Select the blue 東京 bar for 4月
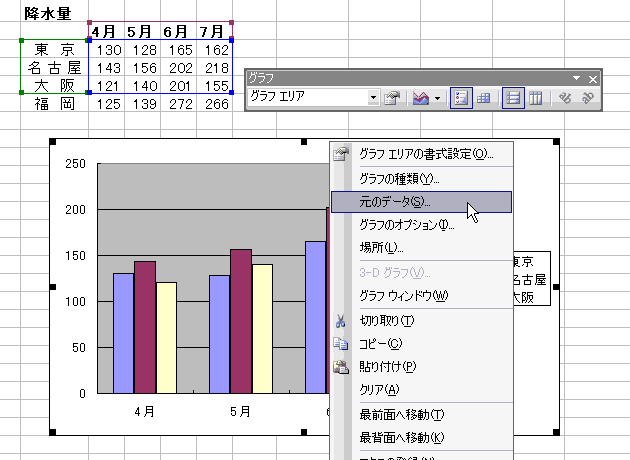 click(124, 333)
